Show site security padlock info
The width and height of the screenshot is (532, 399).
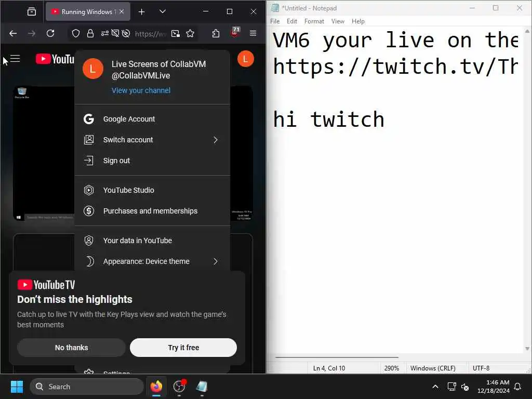click(x=90, y=33)
